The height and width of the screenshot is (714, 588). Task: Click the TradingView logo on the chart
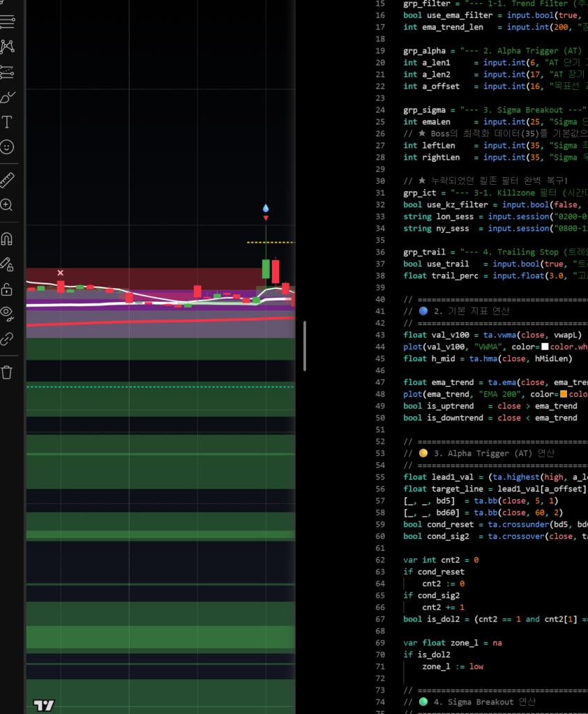[43, 706]
